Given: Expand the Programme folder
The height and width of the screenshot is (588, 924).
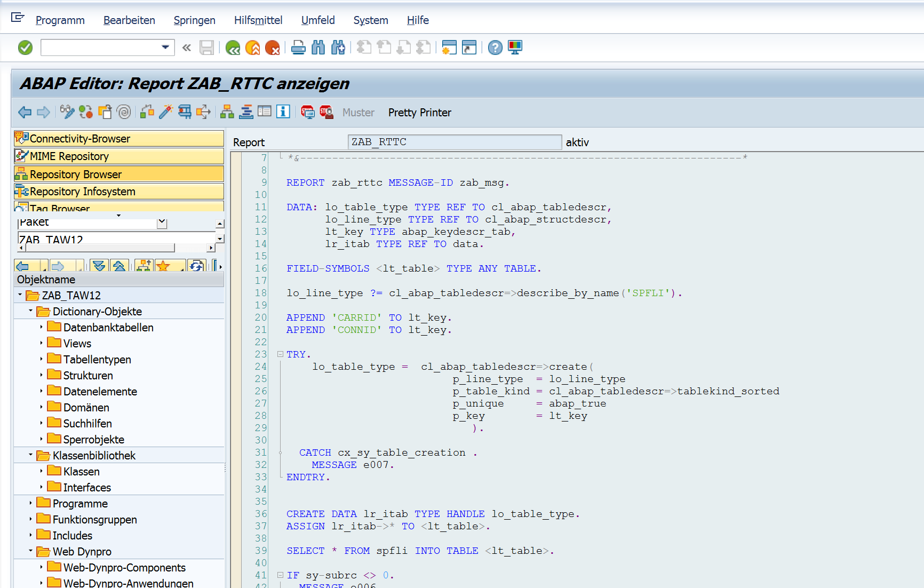Looking at the screenshot, I should pyautogui.click(x=30, y=503).
